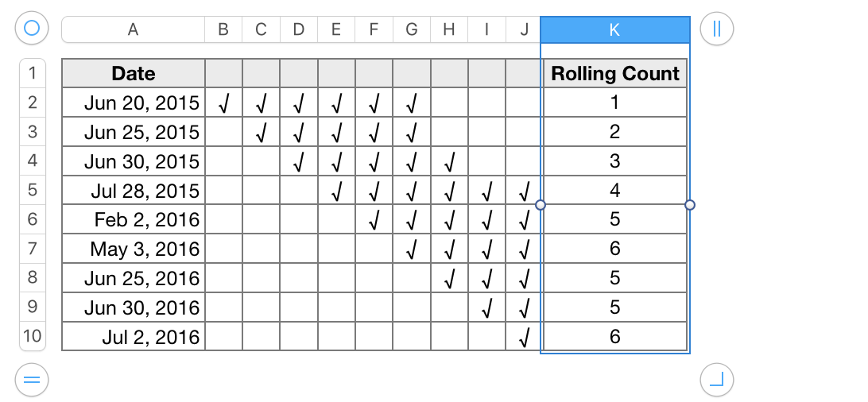The height and width of the screenshot is (402, 868).
Task: Select the Rolling Count header cell
Action: pyautogui.click(x=615, y=74)
